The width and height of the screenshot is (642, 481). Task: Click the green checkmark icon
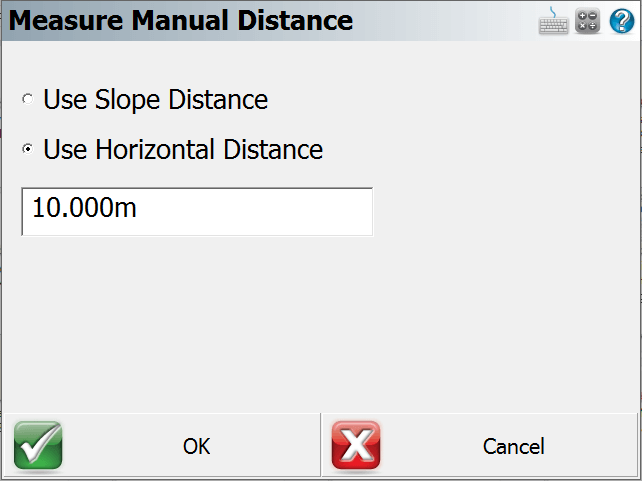coord(38,445)
